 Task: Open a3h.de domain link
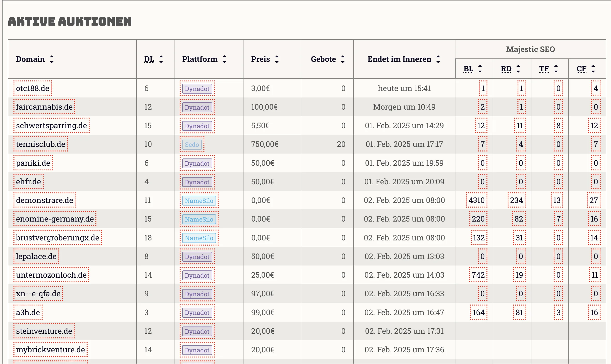(28, 312)
